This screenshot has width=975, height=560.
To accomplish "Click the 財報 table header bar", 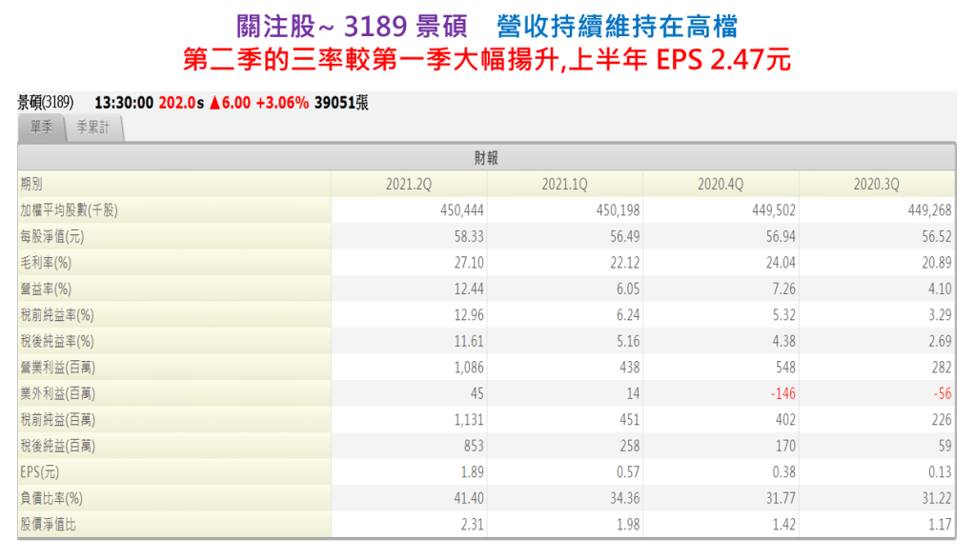I will [x=486, y=158].
